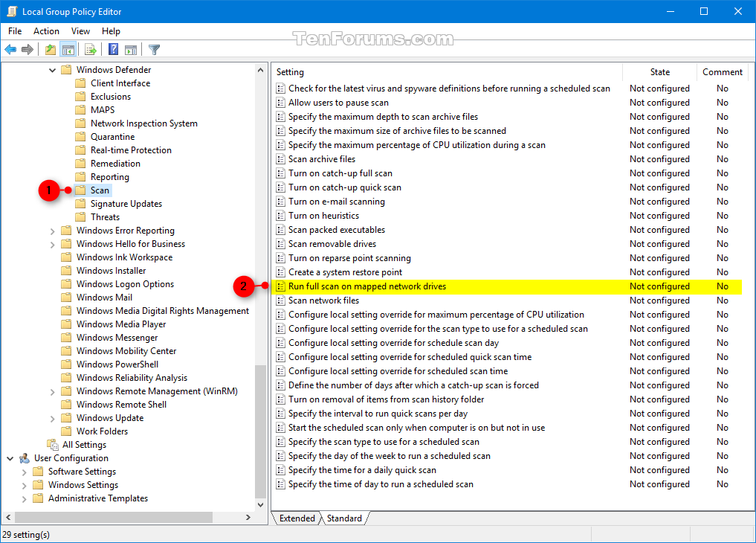Select Turn on reparse point scanning policy
Image resolution: width=756 pixels, height=543 pixels.
point(349,258)
